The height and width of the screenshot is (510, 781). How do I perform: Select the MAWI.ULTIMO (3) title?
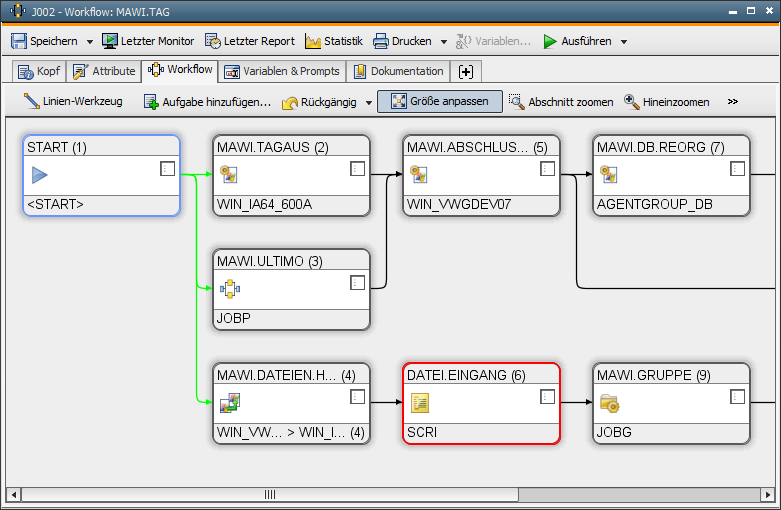269,261
